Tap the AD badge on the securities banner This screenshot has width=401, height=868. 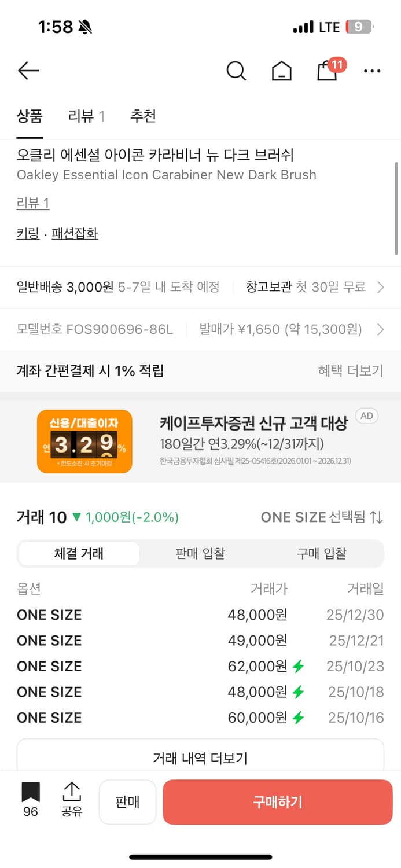[x=366, y=415]
